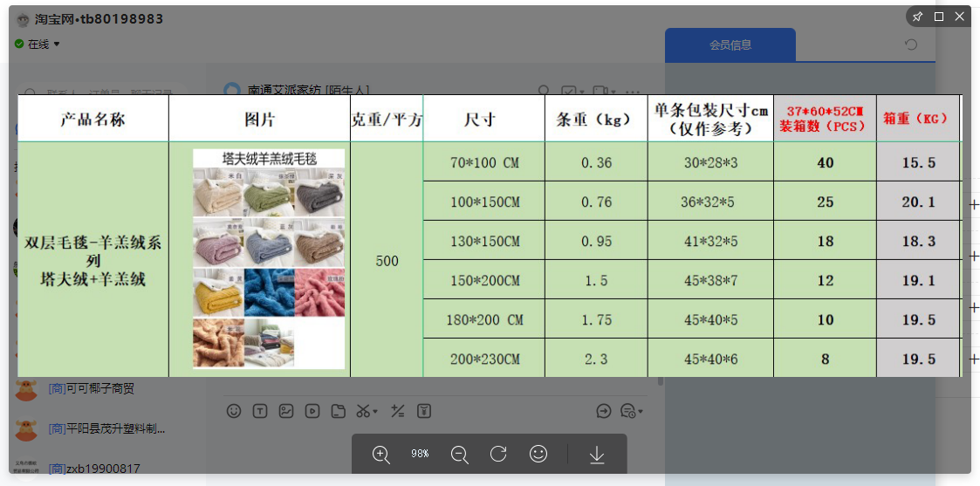Click the text format T icon

pos(260,411)
